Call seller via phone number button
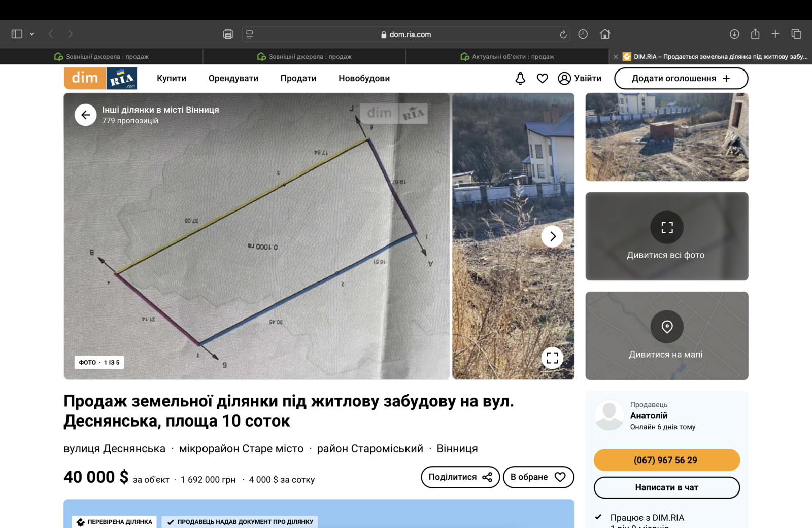The width and height of the screenshot is (812, 528). pyautogui.click(x=666, y=460)
